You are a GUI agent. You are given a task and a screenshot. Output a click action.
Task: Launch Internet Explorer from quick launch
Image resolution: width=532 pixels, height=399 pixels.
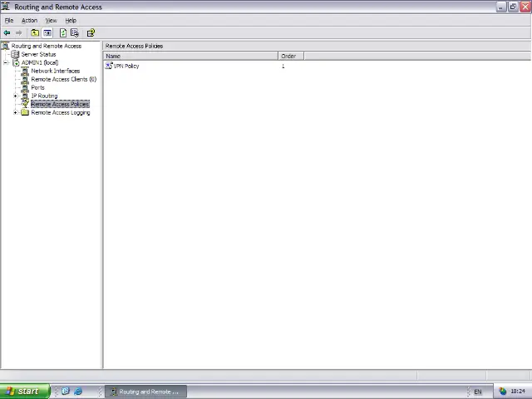(x=78, y=391)
